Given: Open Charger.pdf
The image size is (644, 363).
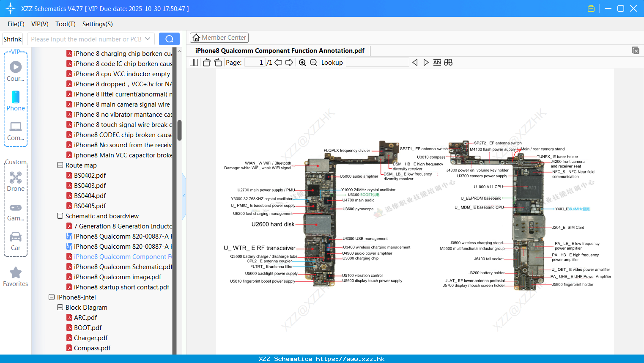Looking at the screenshot, I should pyautogui.click(x=87, y=338).
